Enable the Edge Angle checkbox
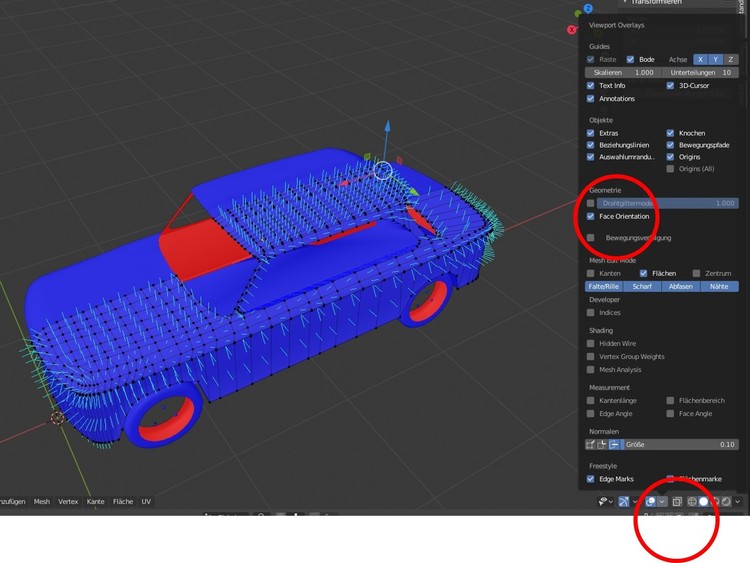The image size is (750, 563). point(591,413)
